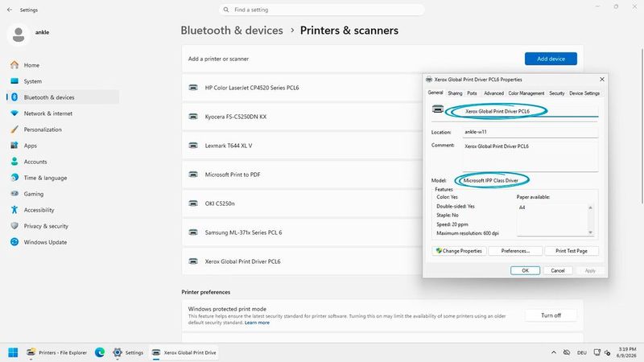Click the DEU language indicator
The height and width of the screenshot is (362, 644).
click(x=581, y=352)
